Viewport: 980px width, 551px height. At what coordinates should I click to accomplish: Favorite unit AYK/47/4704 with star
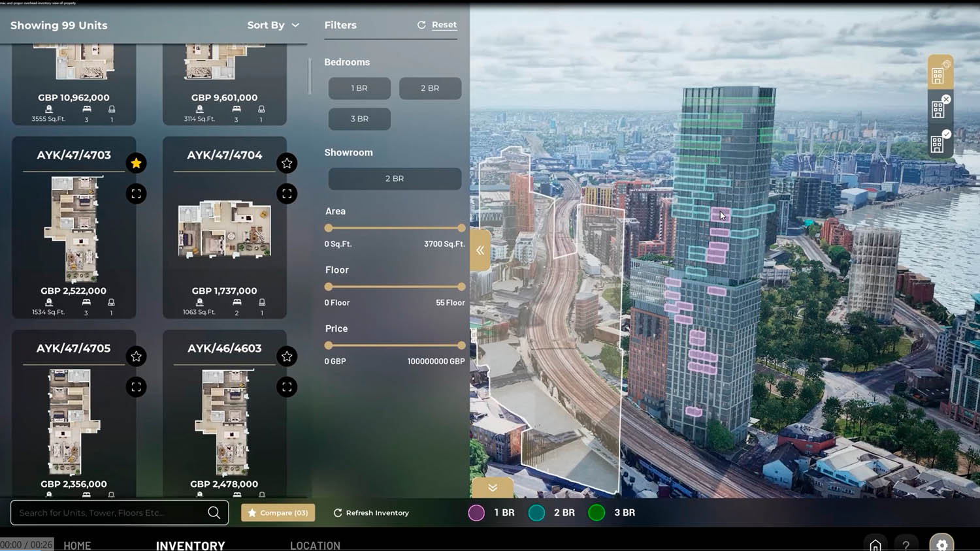coord(287,163)
